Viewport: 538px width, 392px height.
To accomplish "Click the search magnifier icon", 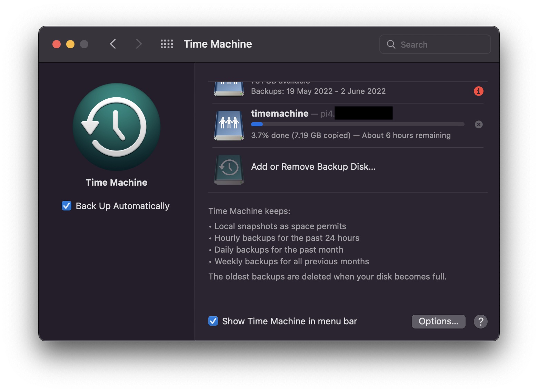I will (391, 44).
